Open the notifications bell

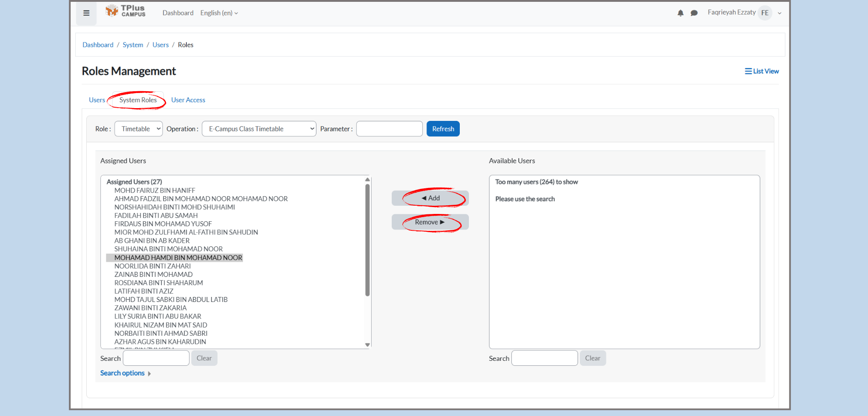tap(680, 13)
